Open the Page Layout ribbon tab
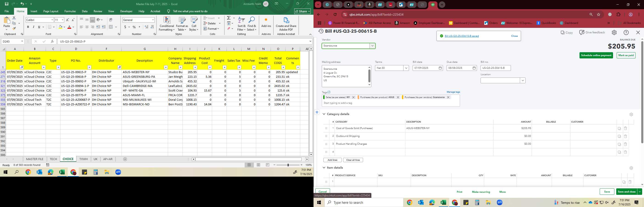The width and height of the screenshot is (644, 207). click(51, 11)
